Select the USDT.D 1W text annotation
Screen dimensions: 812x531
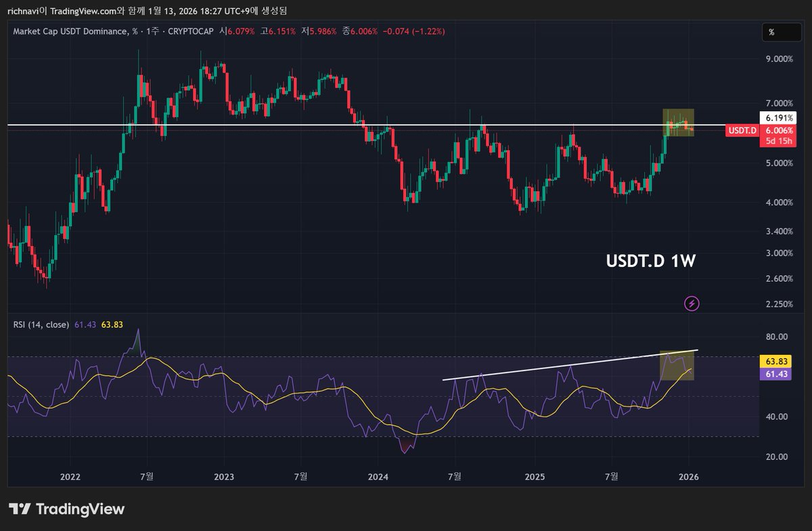(x=652, y=262)
